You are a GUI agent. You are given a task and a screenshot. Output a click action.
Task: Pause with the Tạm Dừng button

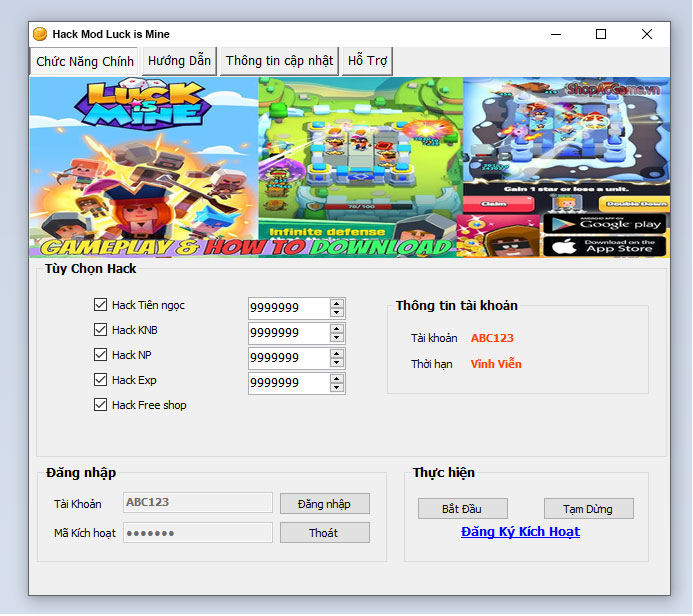click(x=589, y=509)
